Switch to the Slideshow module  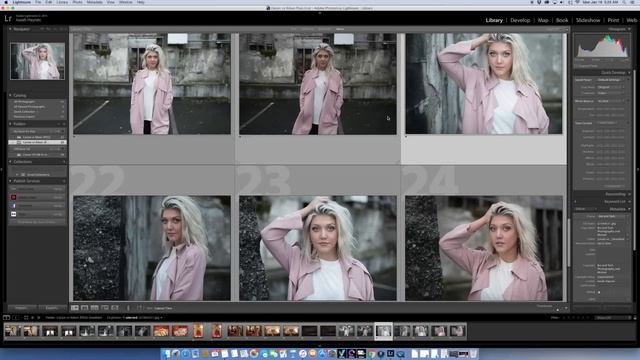pyautogui.click(x=588, y=20)
